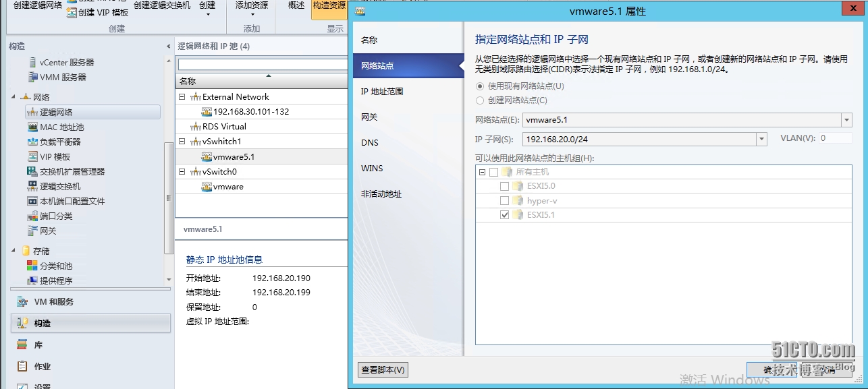This screenshot has width=868, height=389.
Task: Collapse the 构造 navigation pane with its arrow
Action: (169, 46)
